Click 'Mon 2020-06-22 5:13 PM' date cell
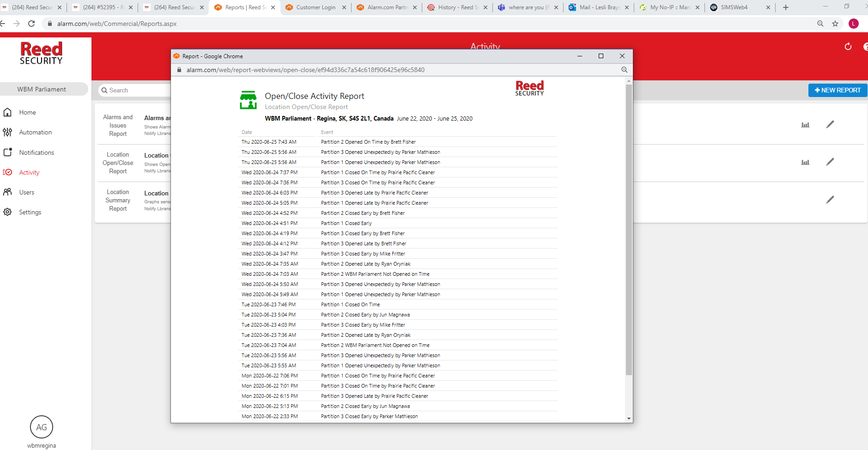This screenshot has width=868, height=450. (x=269, y=406)
